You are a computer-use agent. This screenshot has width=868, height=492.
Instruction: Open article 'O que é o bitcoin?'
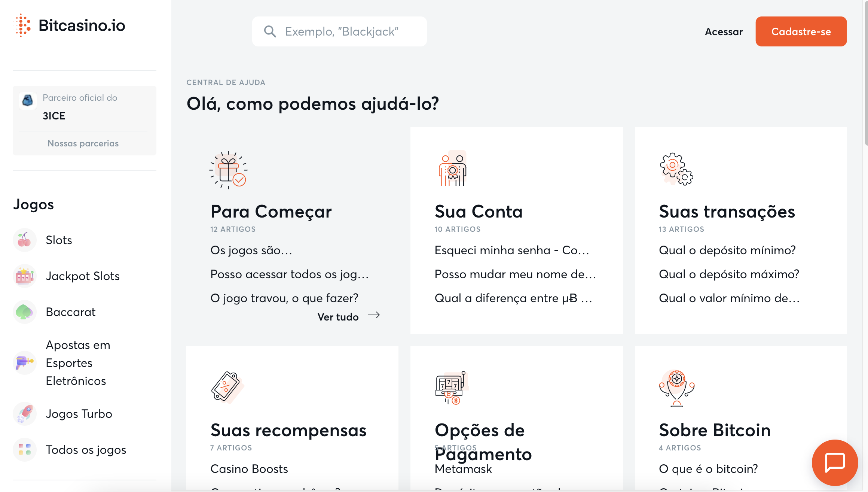pos(708,469)
